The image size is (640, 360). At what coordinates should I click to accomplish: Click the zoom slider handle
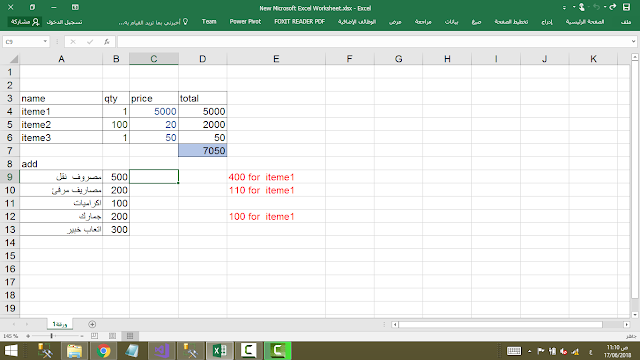[x=51, y=336]
